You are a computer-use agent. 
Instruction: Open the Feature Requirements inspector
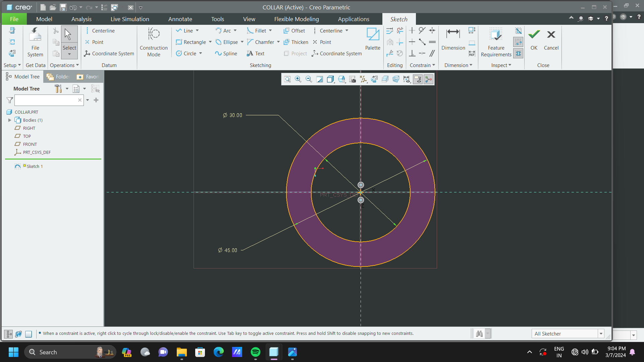coord(496,42)
